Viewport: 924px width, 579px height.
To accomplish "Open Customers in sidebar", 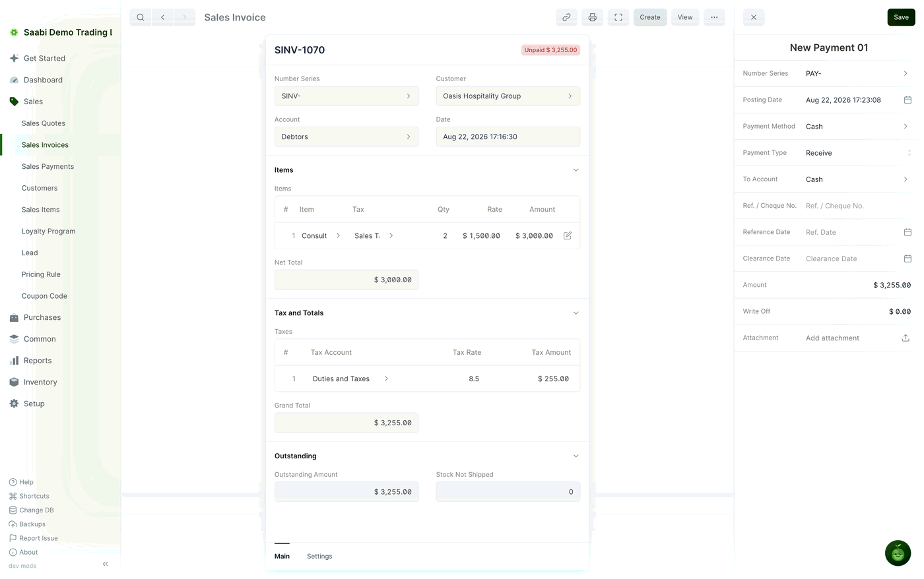I will tap(40, 188).
